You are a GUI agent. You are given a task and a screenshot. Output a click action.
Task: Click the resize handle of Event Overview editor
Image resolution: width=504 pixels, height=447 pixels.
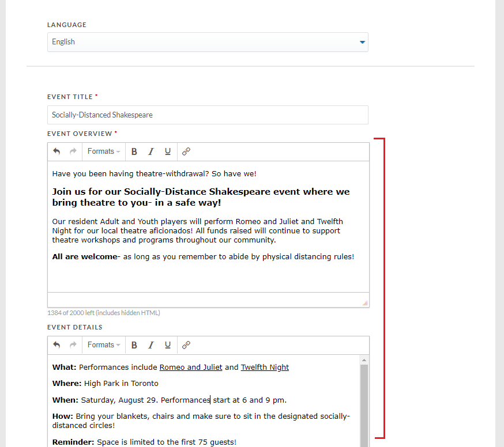[365, 303]
